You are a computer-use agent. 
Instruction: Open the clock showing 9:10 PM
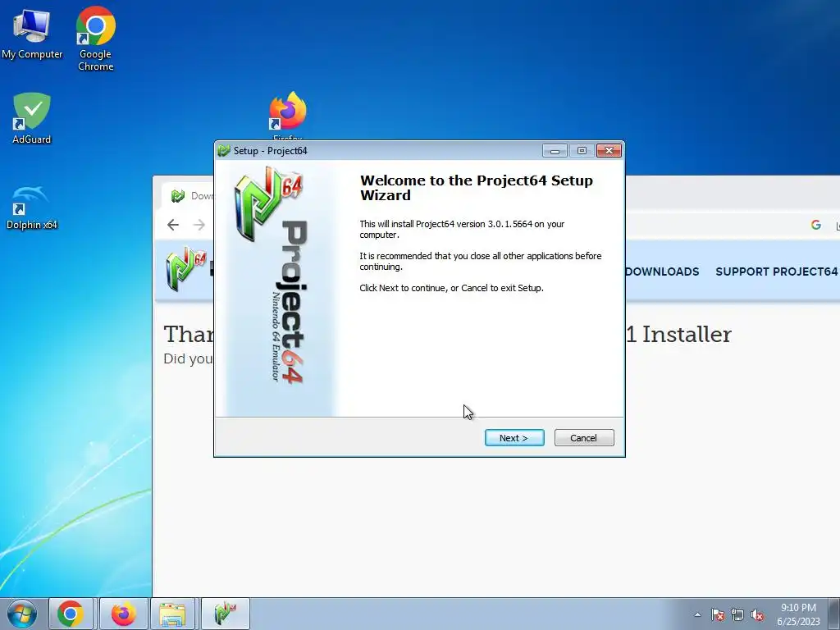click(x=798, y=614)
